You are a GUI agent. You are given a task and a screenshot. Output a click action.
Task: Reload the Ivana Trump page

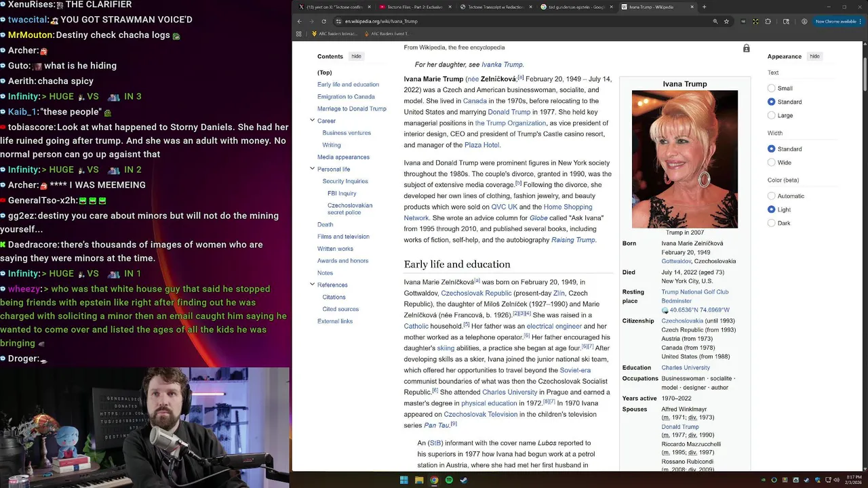point(325,21)
